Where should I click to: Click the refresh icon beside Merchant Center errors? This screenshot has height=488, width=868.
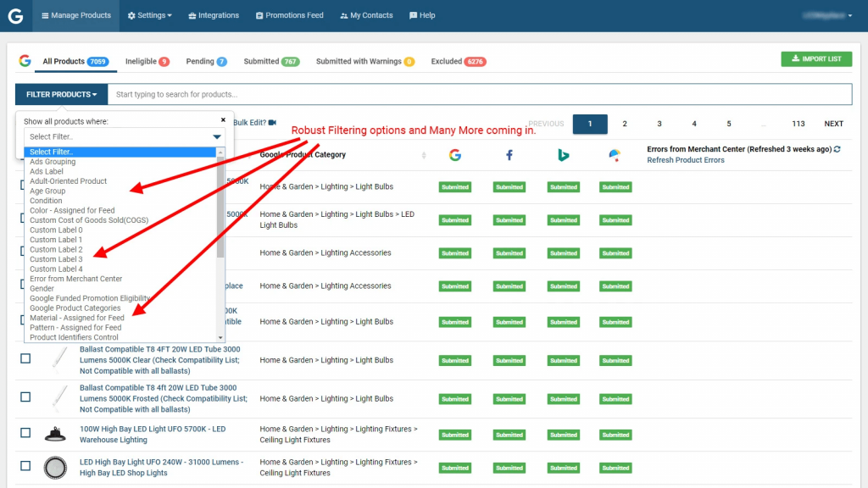click(837, 149)
